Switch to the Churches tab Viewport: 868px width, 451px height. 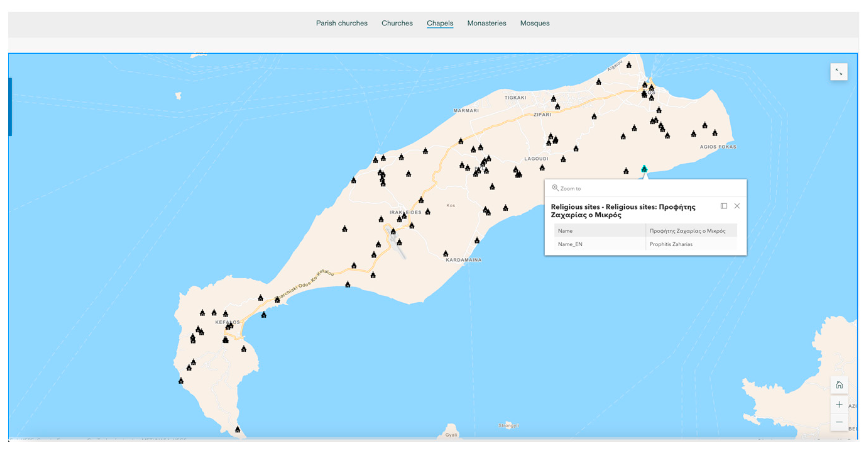(397, 23)
